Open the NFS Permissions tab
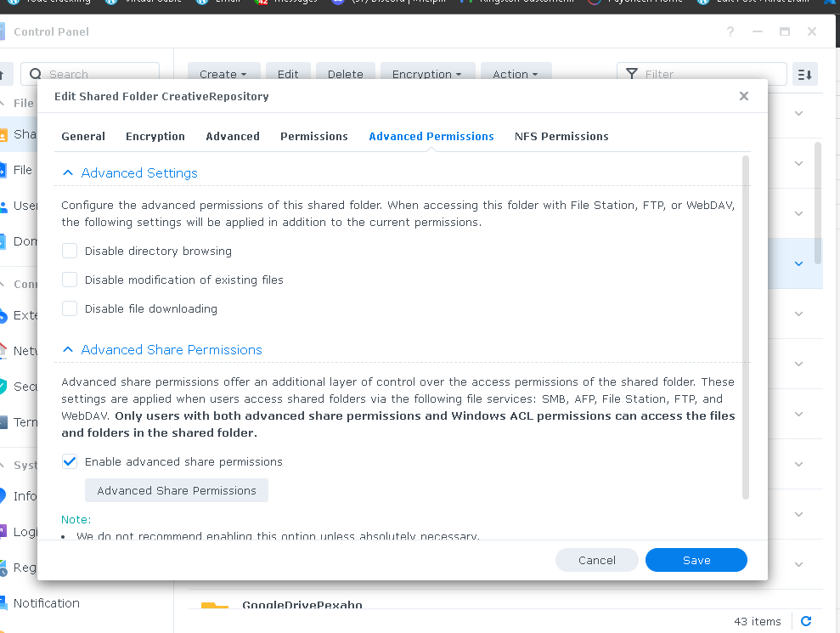The width and height of the screenshot is (840, 633). tap(561, 136)
